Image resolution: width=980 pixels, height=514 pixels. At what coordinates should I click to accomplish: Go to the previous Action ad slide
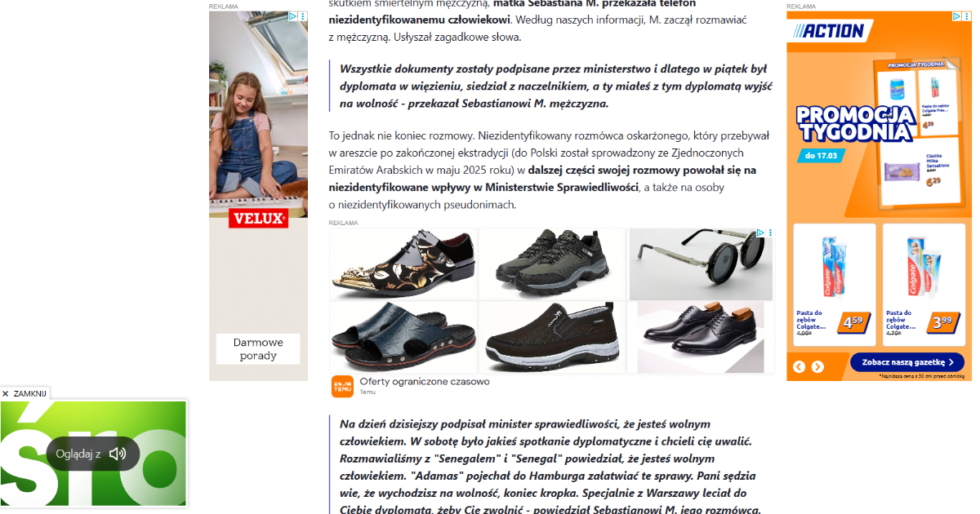pyautogui.click(x=800, y=367)
